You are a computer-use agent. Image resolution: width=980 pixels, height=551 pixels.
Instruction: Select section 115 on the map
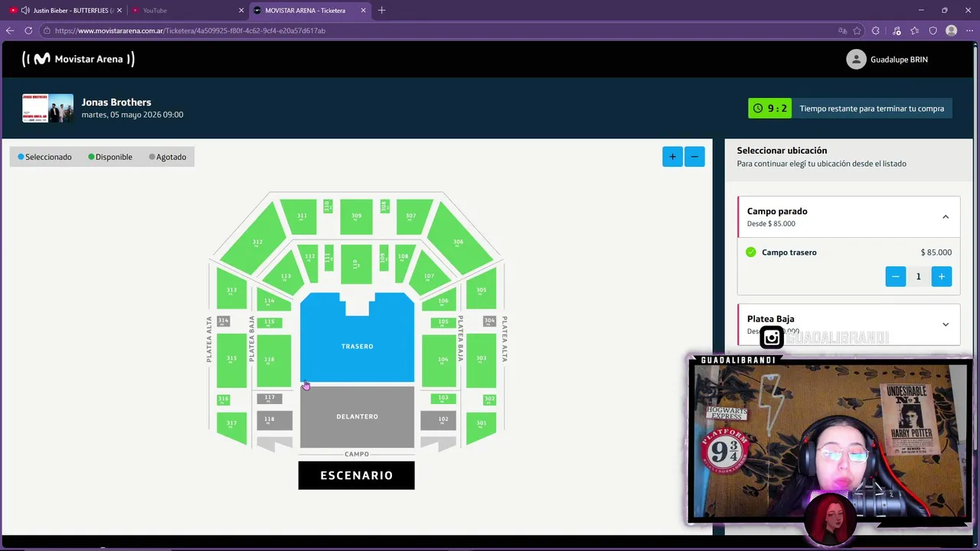pyautogui.click(x=269, y=322)
